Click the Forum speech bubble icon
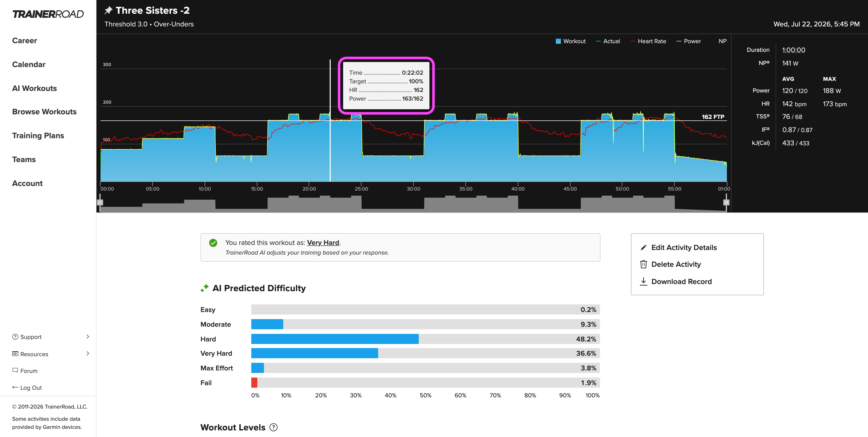 [x=15, y=370]
